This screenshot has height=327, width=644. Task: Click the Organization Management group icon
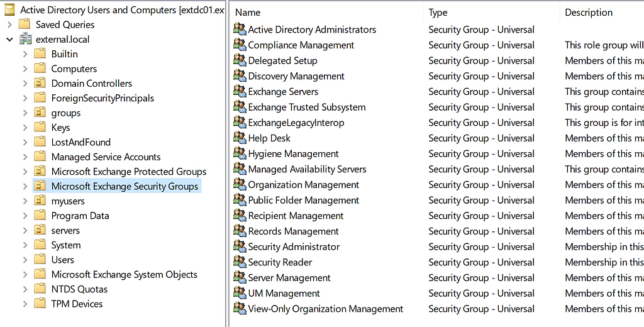[240, 184]
